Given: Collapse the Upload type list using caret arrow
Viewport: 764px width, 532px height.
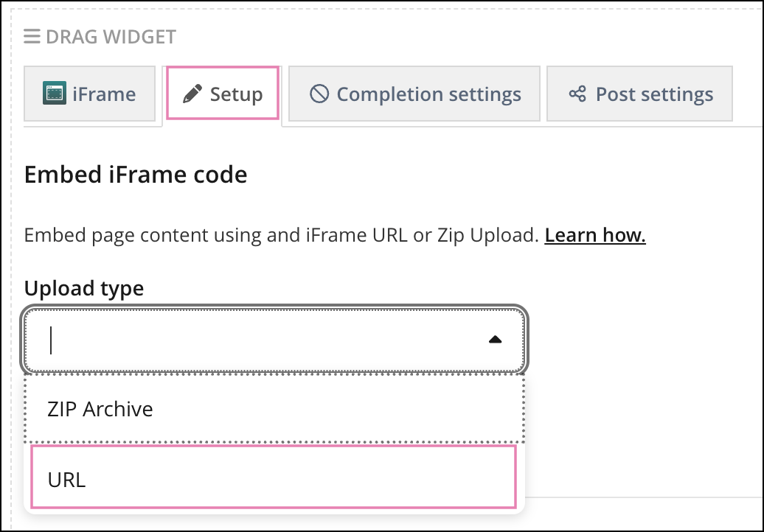Looking at the screenshot, I should 496,340.
